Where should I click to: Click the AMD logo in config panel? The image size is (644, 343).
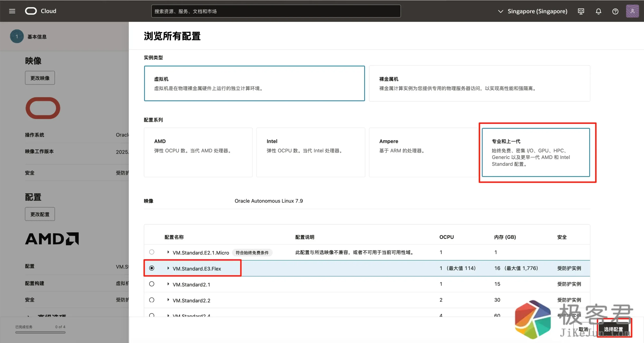52,239
